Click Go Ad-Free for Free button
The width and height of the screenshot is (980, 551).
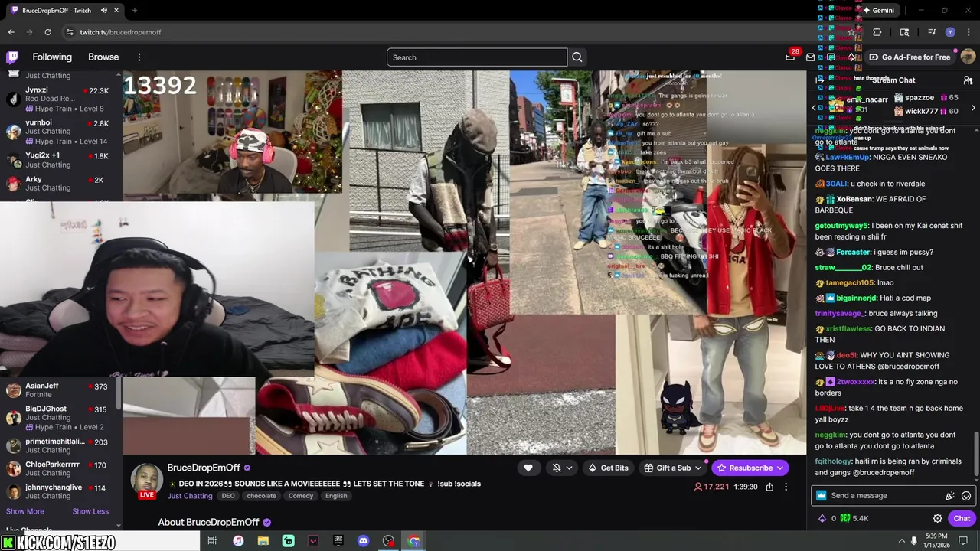point(910,57)
